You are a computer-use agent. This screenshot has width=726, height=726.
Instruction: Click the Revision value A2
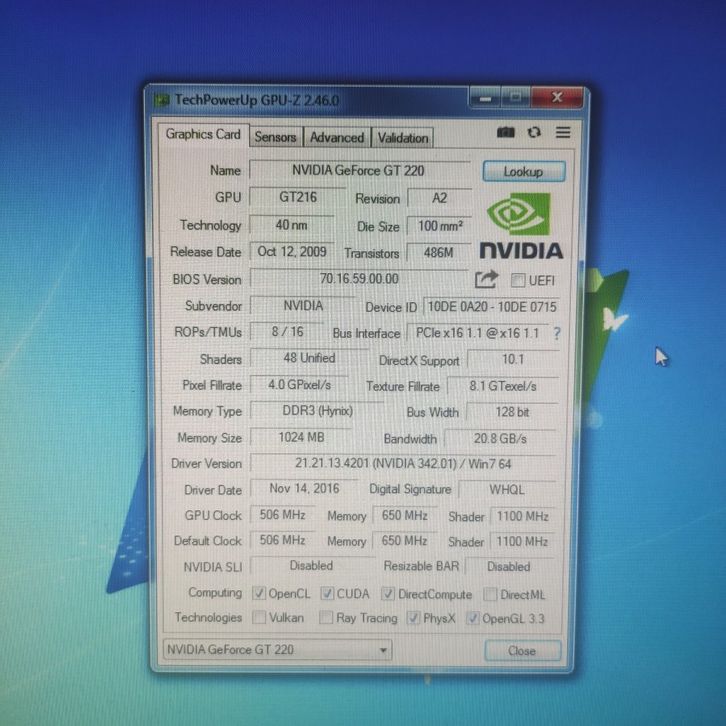click(439, 198)
